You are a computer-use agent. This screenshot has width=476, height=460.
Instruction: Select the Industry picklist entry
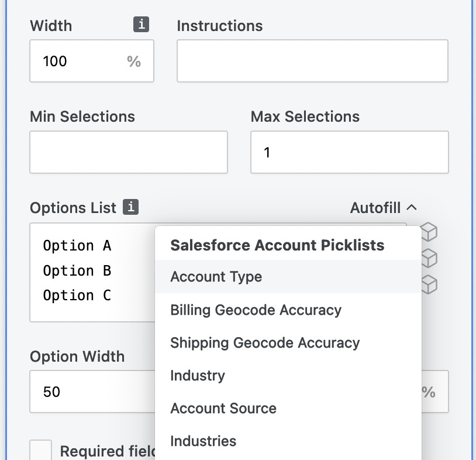tap(288, 376)
